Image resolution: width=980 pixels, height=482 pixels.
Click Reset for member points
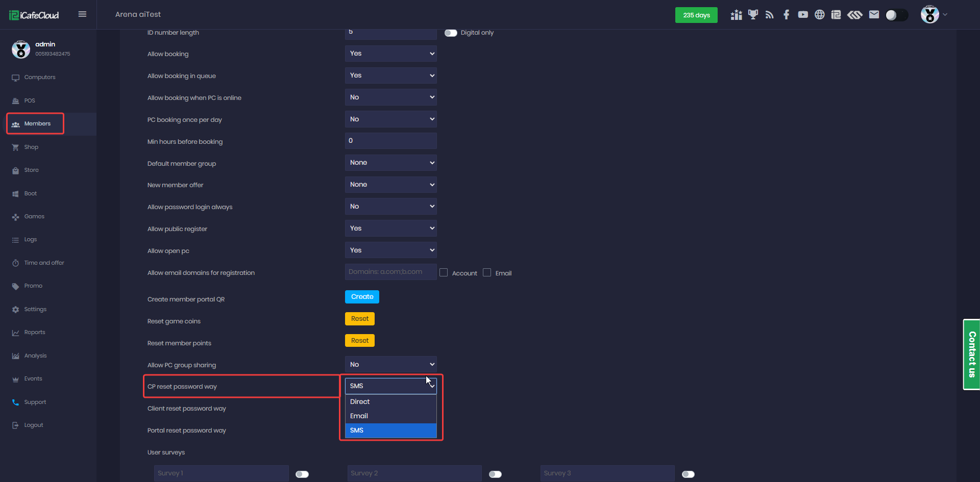click(360, 341)
